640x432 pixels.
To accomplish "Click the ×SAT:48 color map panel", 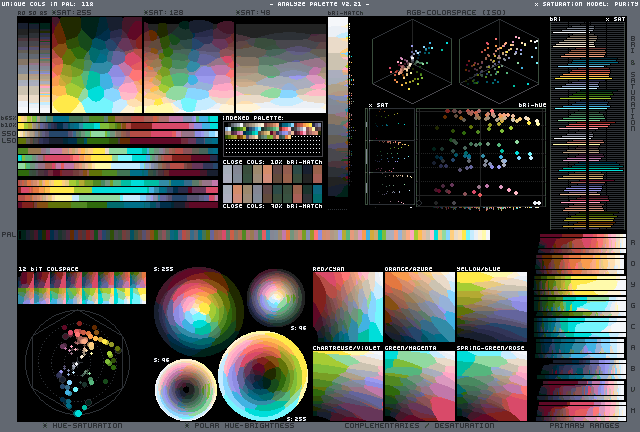I will 279,65.
